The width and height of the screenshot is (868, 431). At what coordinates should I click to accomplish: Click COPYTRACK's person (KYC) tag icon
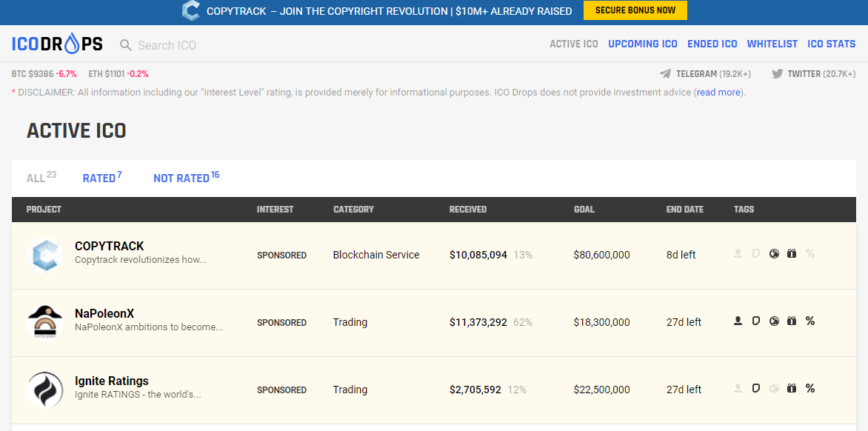click(738, 253)
